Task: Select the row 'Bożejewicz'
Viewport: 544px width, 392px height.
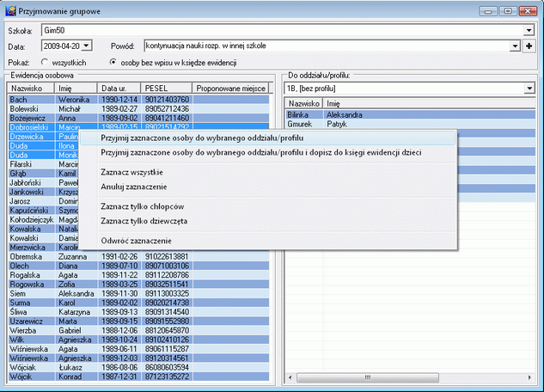Action: (138, 118)
